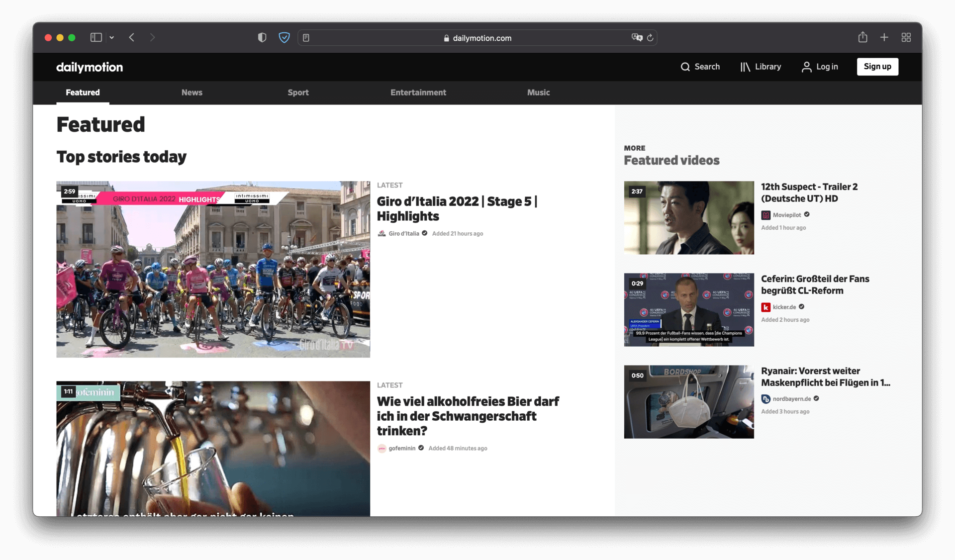Open the Giro d'Italia channel name
Image resolution: width=955 pixels, height=560 pixels.
[x=403, y=233]
